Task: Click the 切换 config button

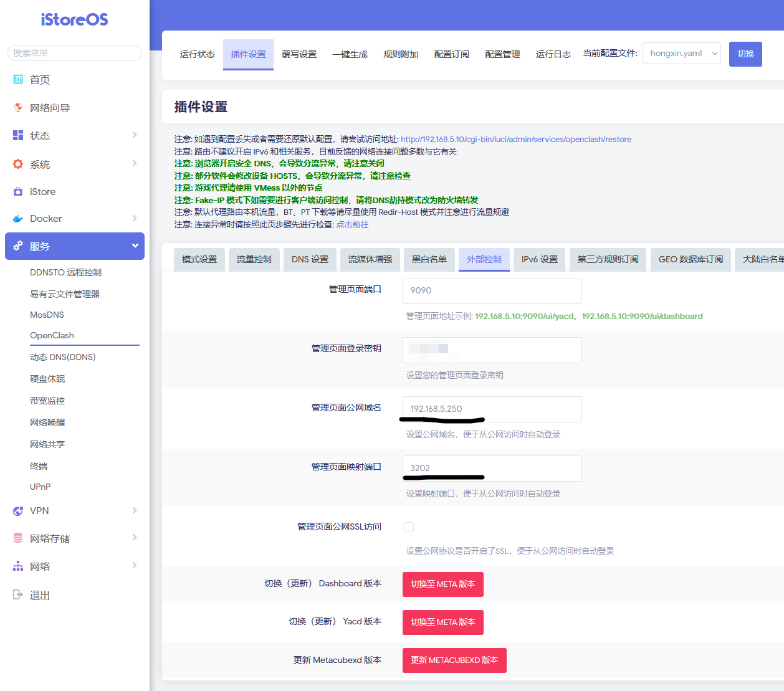Action: 746,54
